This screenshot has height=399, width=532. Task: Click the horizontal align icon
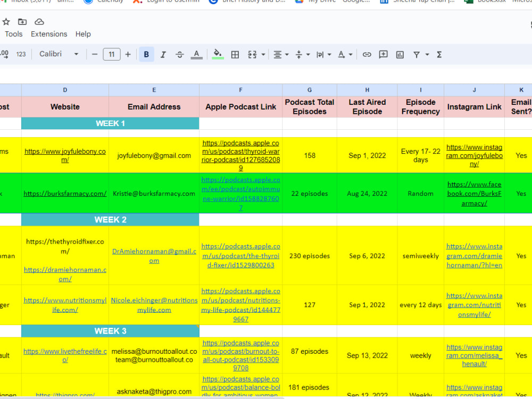[x=278, y=54]
